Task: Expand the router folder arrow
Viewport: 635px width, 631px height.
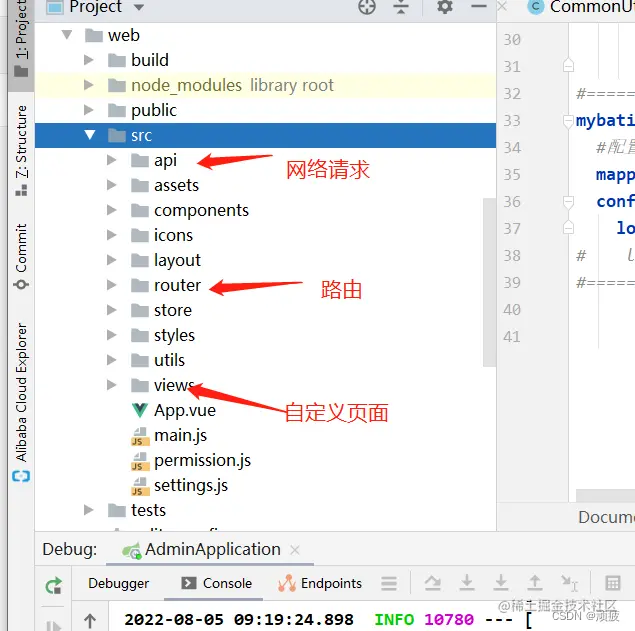Action: [111, 285]
